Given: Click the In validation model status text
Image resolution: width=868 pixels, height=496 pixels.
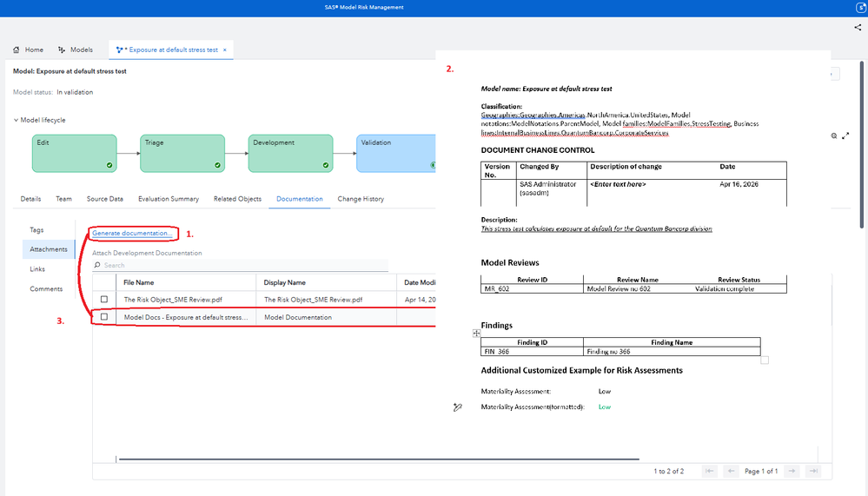Looking at the screenshot, I should 75,92.
